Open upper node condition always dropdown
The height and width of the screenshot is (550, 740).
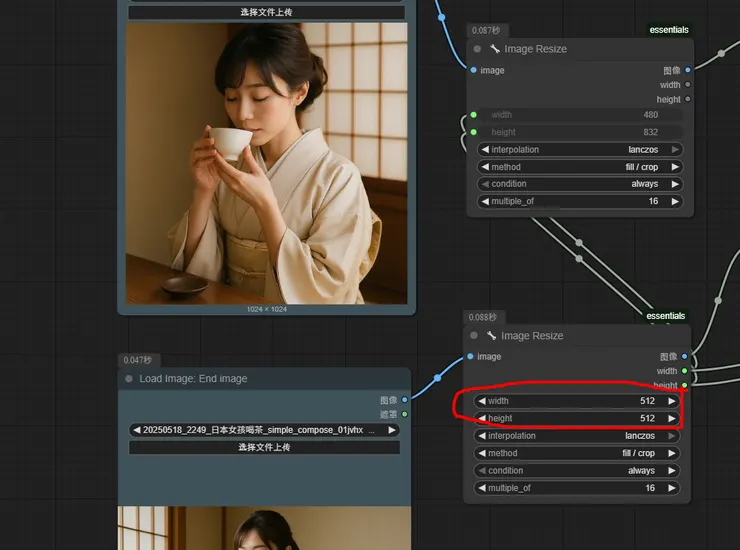point(580,184)
